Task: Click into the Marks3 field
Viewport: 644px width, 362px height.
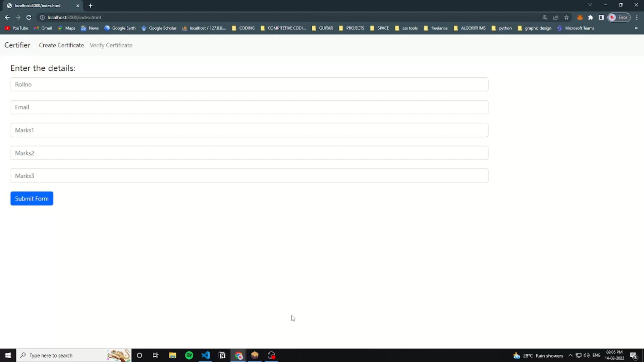Action: (x=249, y=176)
